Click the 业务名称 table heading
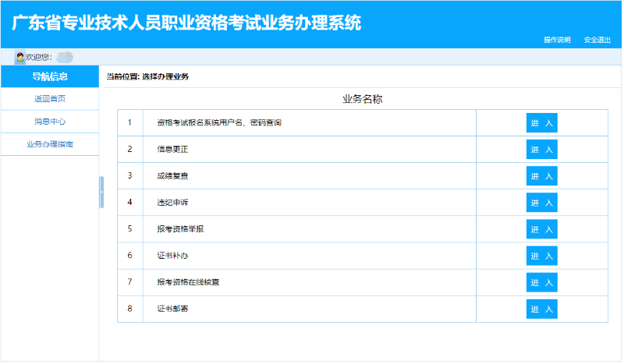The height and width of the screenshot is (364, 624). pyautogui.click(x=363, y=100)
